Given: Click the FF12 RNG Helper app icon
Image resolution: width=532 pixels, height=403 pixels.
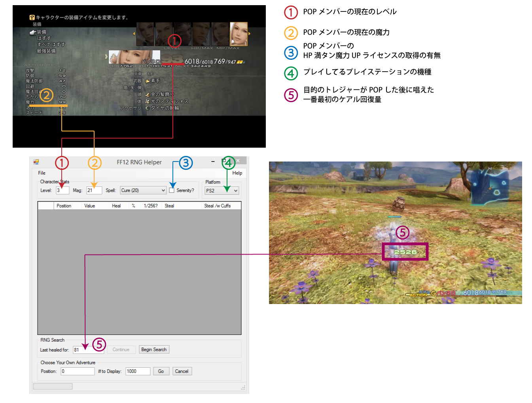Looking at the screenshot, I should tap(36, 162).
